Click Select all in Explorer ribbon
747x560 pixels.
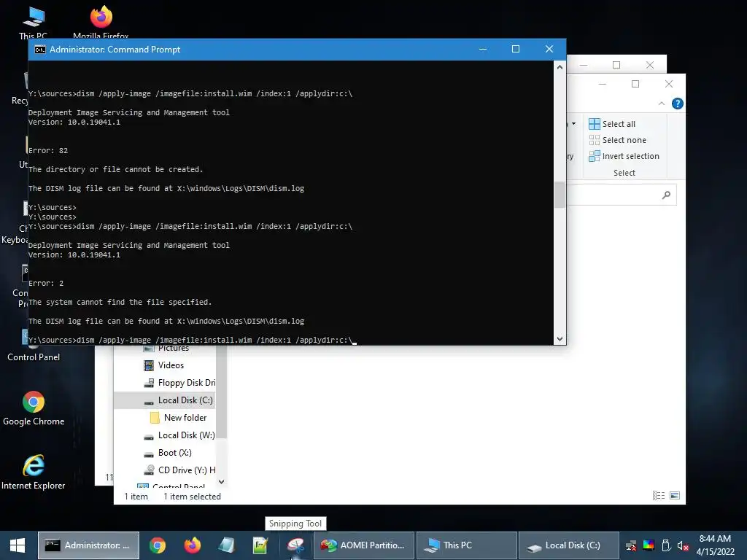612,124
